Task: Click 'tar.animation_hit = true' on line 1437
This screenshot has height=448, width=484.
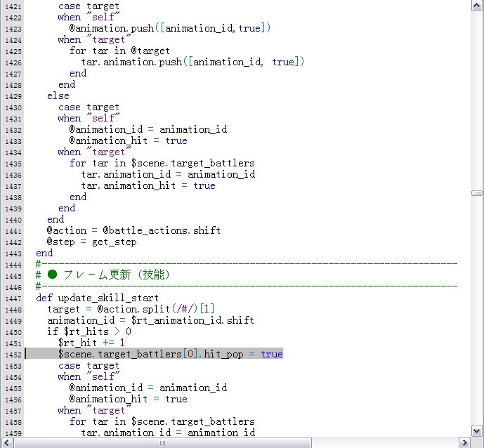Action: point(148,185)
